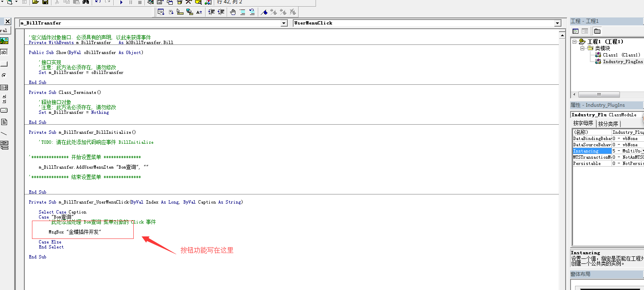644x290 pixels.
Task: Select TextBox ab| control in toolbox
Action: [4, 52]
